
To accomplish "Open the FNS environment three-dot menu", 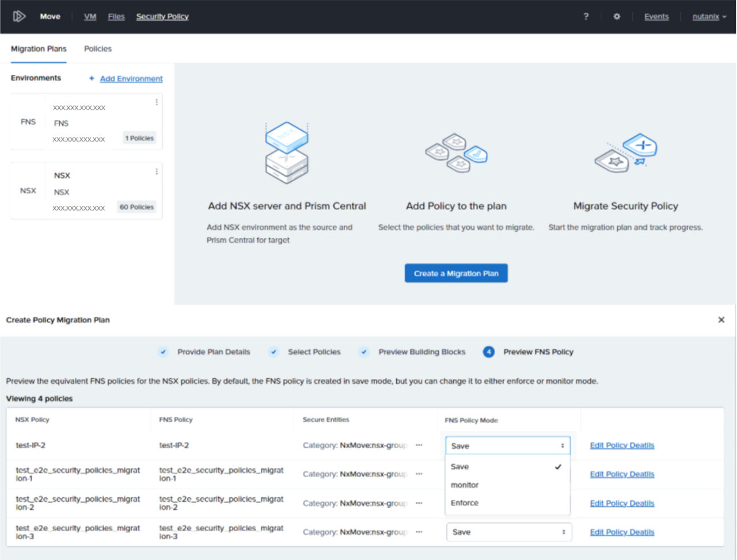I will pyautogui.click(x=156, y=101).
